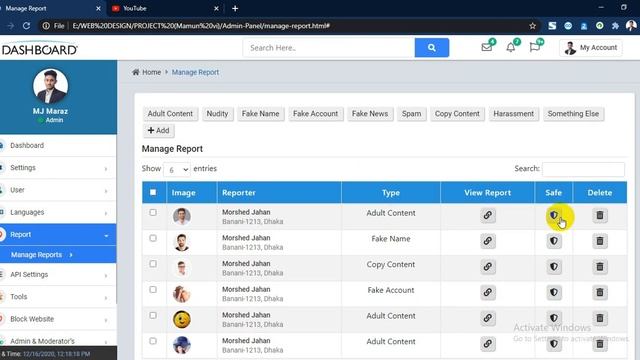
Task: Toggle the select-all checkbox in table header
Action: pos(153,192)
